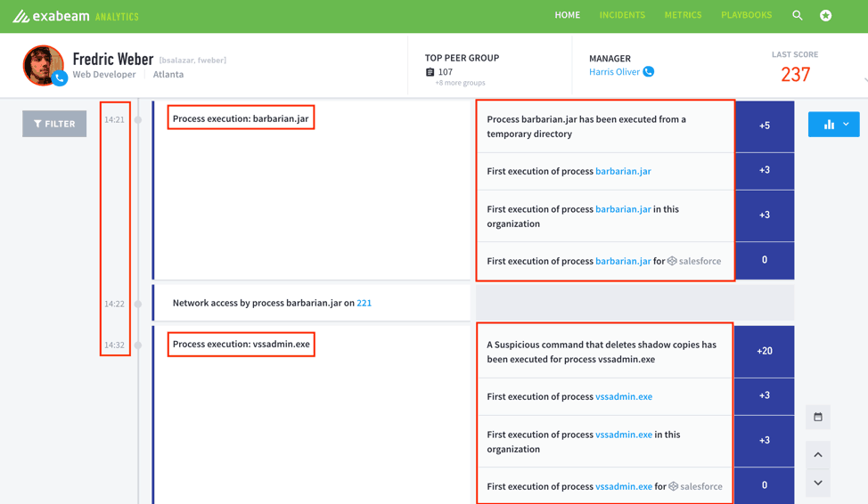
Task: Open vssadmin.exe link in 'in this organization' row
Action: [624, 435]
